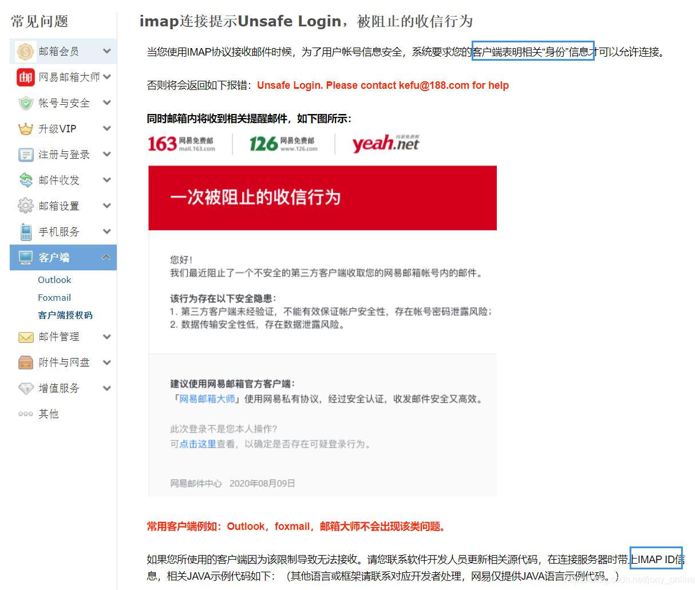Expand the 邮箱设置 section chevron
Viewport: 700px width, 590px height.
tap(106, 206)
